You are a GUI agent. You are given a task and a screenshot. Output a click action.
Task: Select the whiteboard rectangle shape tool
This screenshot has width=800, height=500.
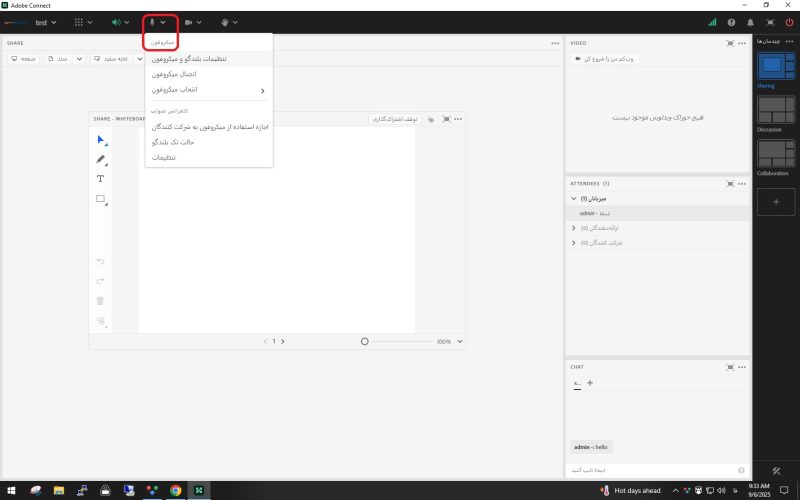coord(100,199)
